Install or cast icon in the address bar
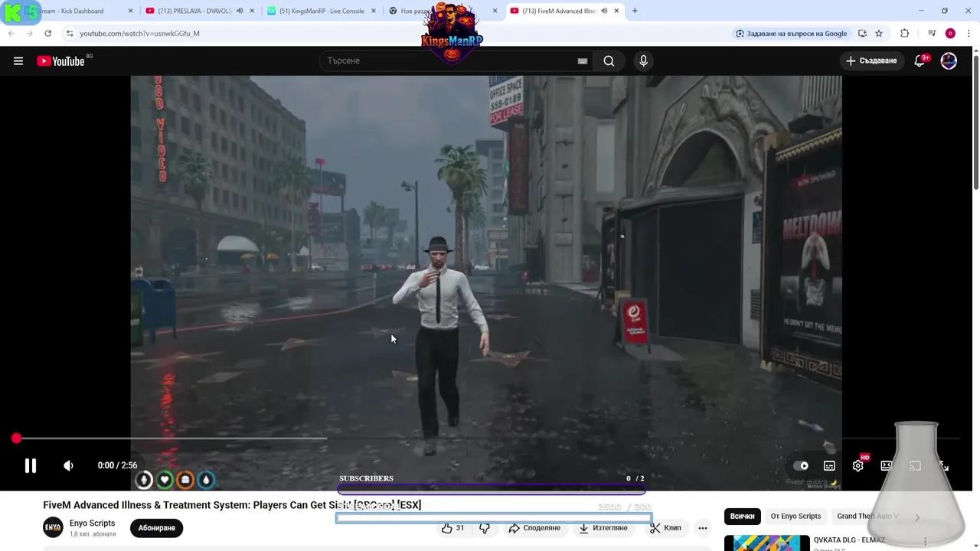Image resolution: width=980 pixels, height=551 pixels. pyautogui.click(x=862, y=34)
